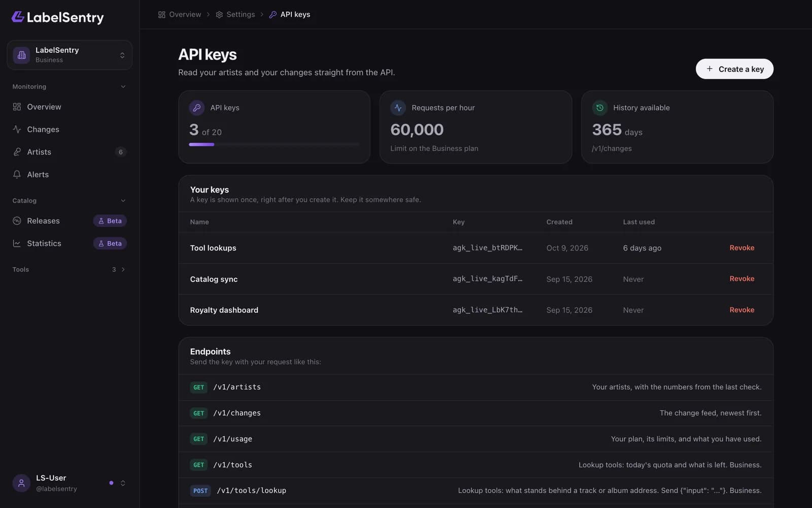Click the key icon in API keys card
812x508 pixels.
tap(197, 108)
